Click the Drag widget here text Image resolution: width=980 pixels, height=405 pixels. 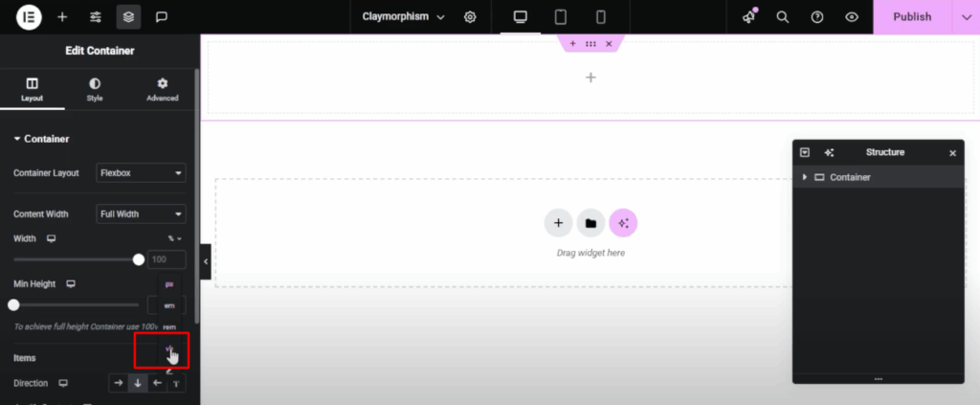(x=590, y=253)
